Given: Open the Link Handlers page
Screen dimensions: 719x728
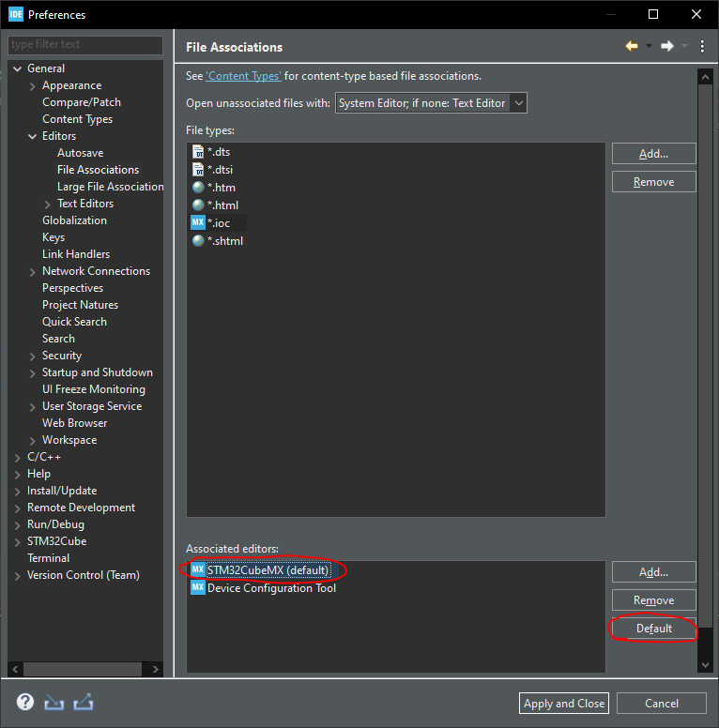Looking at the screenshot, I should tap(76, 254).
